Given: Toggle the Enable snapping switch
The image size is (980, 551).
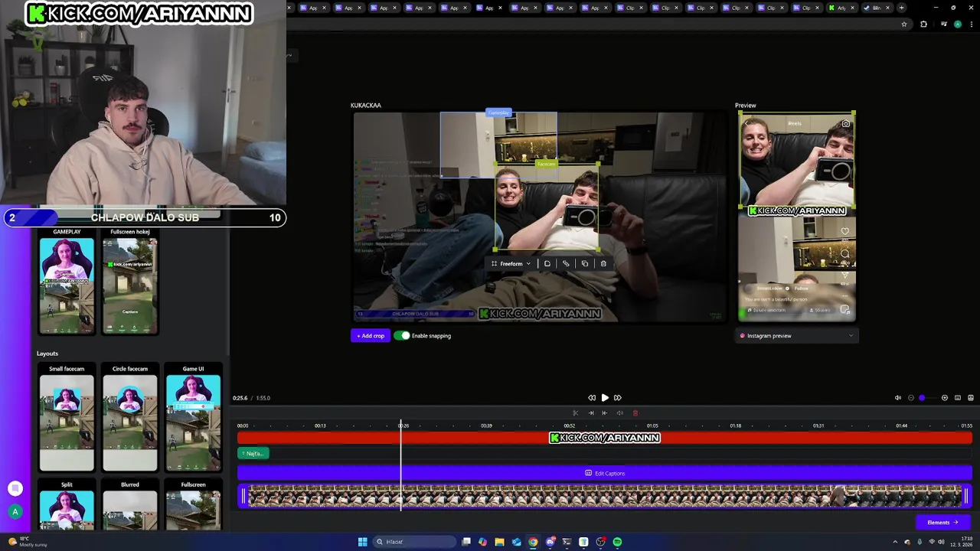Looking at the screenshot, I should click(402, 335).
